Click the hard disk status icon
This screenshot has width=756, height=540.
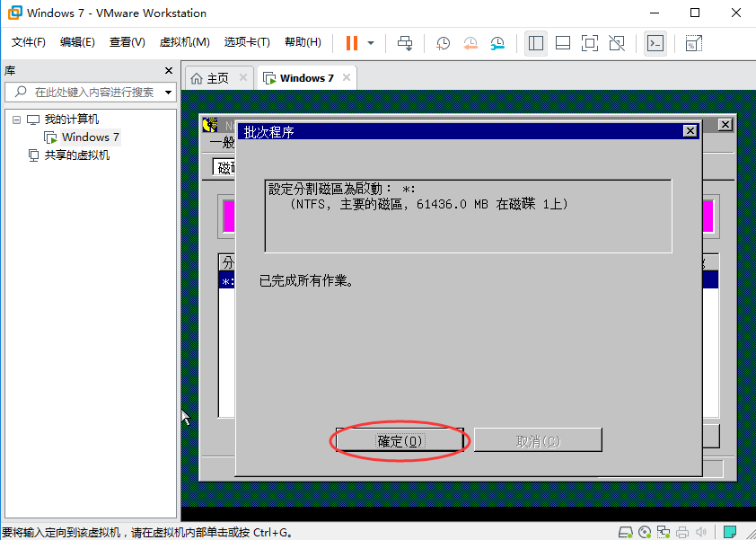point(625,532)
